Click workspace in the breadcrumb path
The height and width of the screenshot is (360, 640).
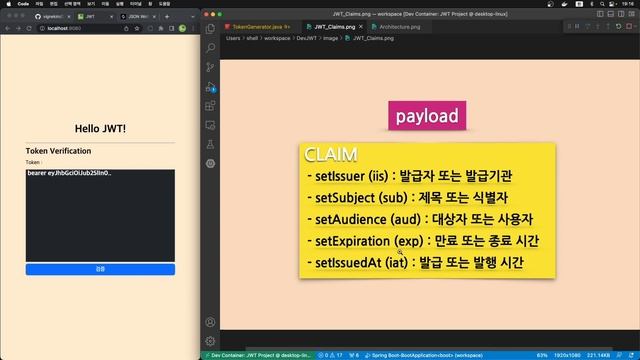point(277,38)
